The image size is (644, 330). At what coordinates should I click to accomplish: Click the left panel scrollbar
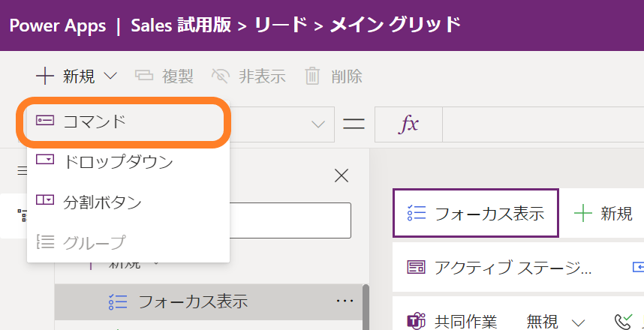point(366,307)
